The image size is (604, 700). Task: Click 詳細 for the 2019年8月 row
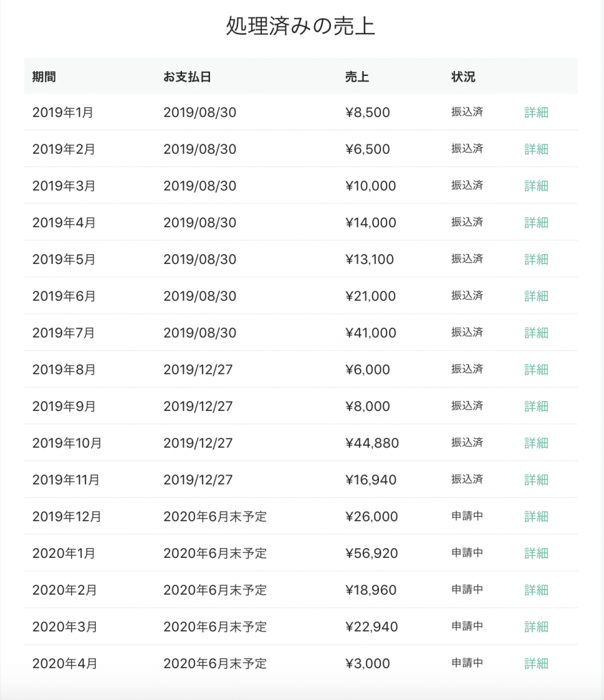(x=536, y=370)
